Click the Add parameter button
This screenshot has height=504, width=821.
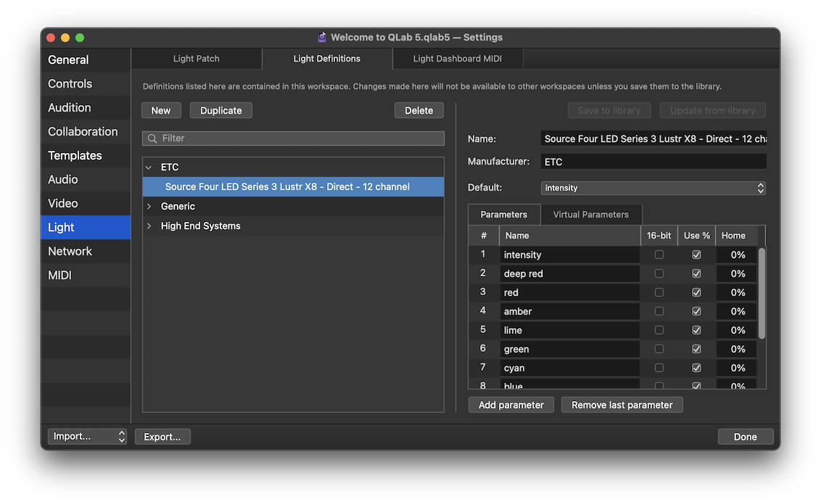point(511,405)
